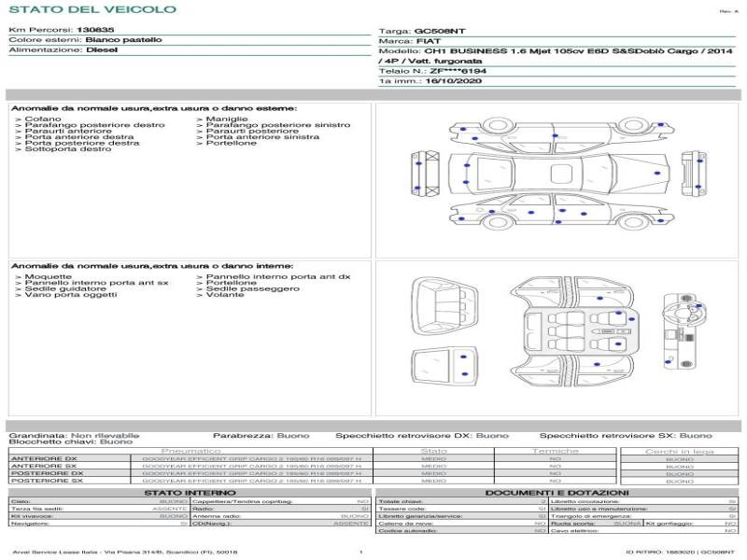This screenshot has height=560, width=747.
Task: Click the tailgate panel diagram with two dots
Action: pos(445,367)
